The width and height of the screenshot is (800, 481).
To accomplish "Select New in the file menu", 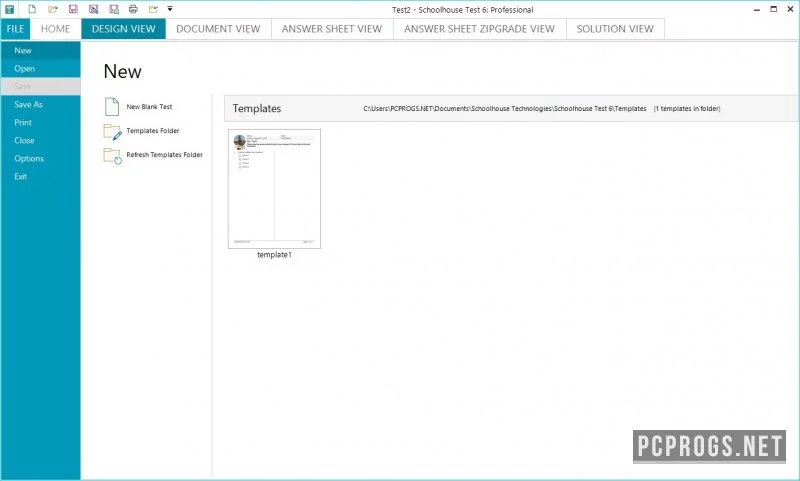I will tap(40, 50).
